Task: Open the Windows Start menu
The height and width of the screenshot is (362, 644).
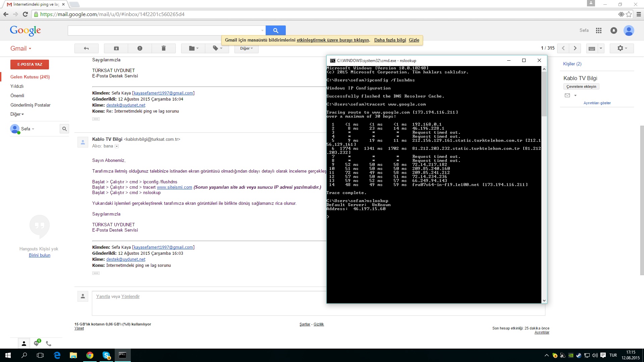Action: tap(8, 355)
